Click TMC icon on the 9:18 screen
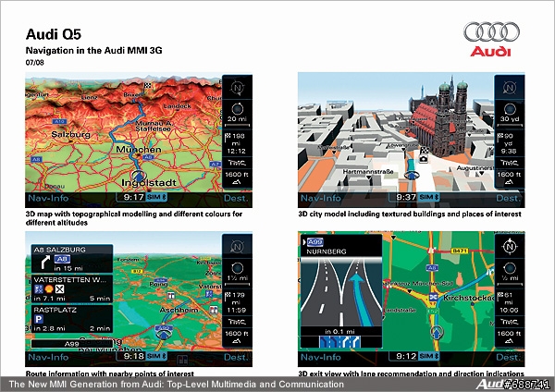This screenshot has width=555, height=392. (x=237, y=322)
